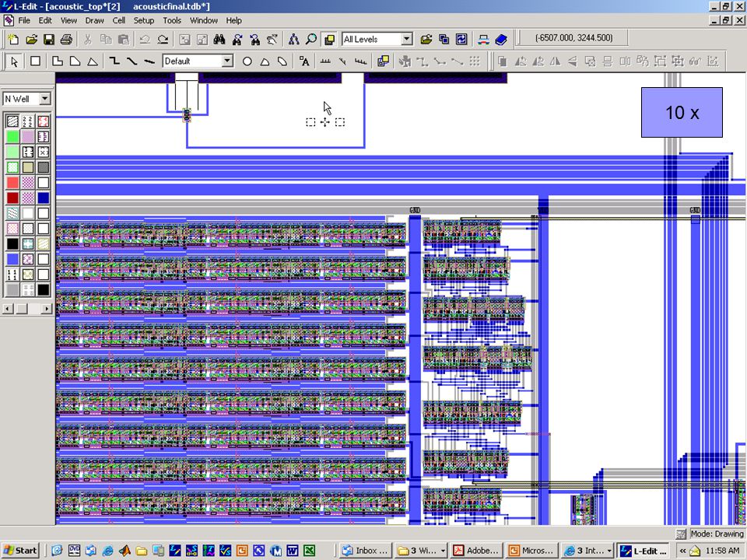Viewport: 747px width, 560px height.
Task: Pick the bright green layer swatch
Action: (12, 137)
